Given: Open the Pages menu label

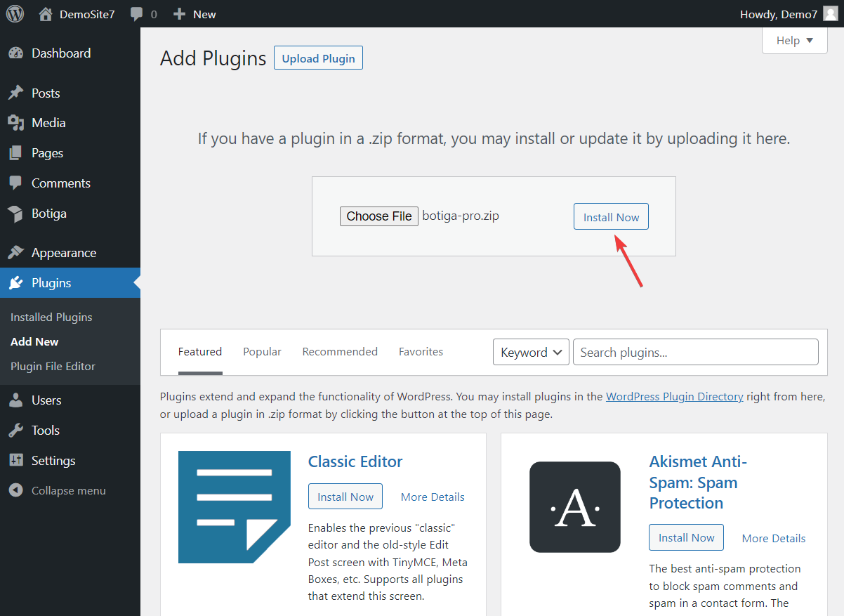Looking at the screenshot, I should [x=47, y=153].
